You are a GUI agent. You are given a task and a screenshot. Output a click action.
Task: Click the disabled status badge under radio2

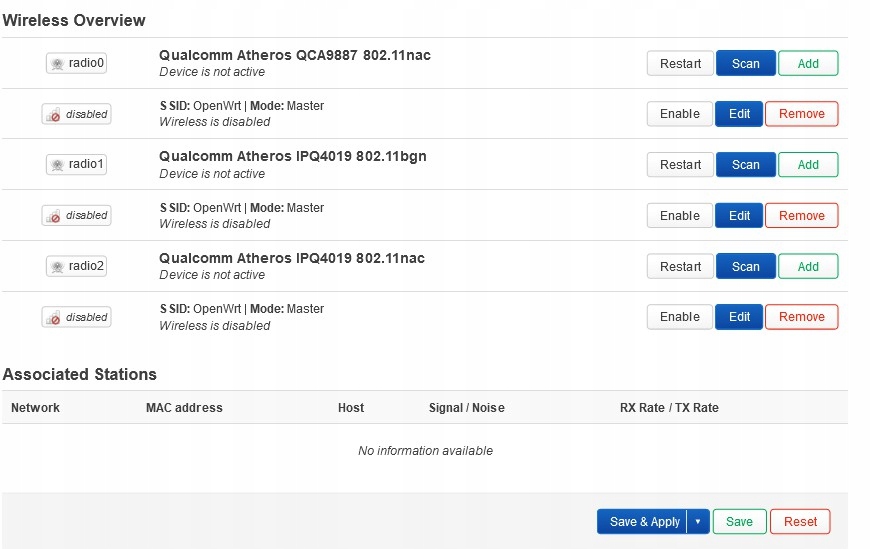76,317
